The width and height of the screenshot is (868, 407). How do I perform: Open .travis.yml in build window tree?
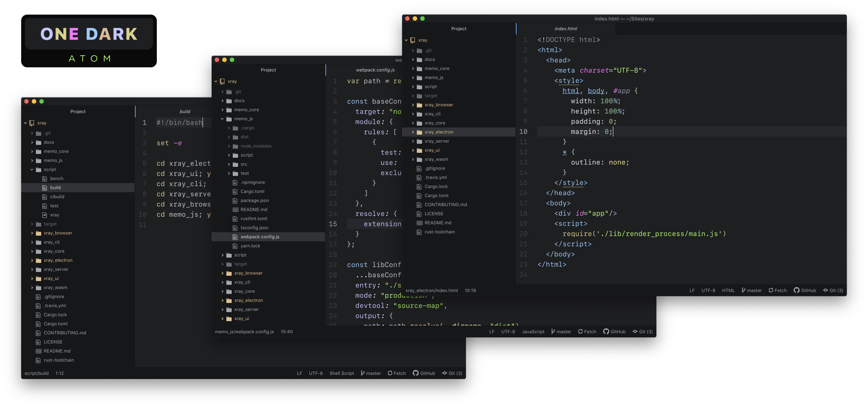point(55,306)
